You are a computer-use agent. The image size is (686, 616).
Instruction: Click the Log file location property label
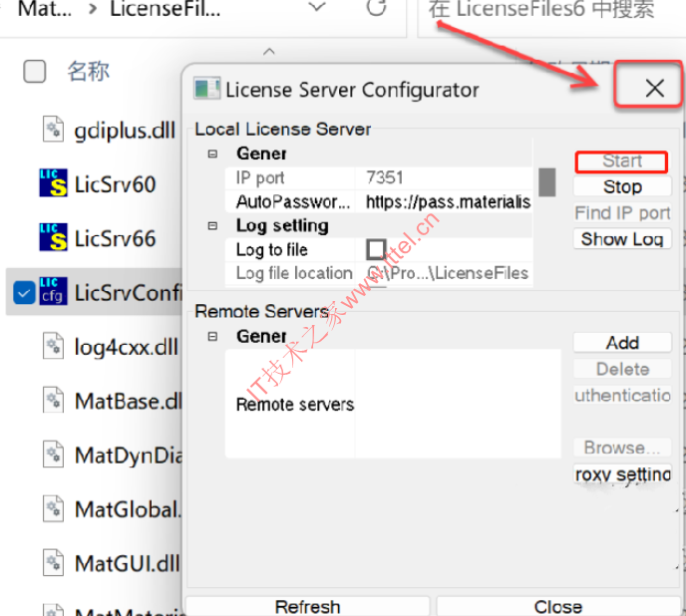(x=294, y=273)
